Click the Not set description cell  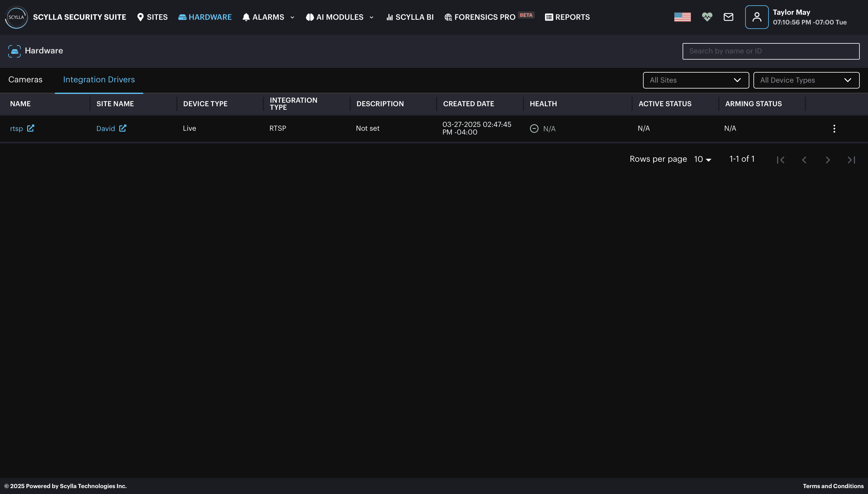(368, 128)
